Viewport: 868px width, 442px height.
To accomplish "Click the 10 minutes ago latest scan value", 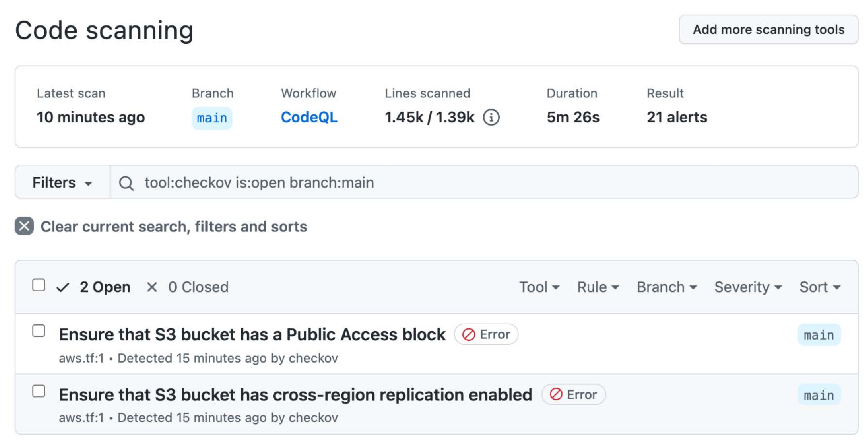I will [91, 117].
